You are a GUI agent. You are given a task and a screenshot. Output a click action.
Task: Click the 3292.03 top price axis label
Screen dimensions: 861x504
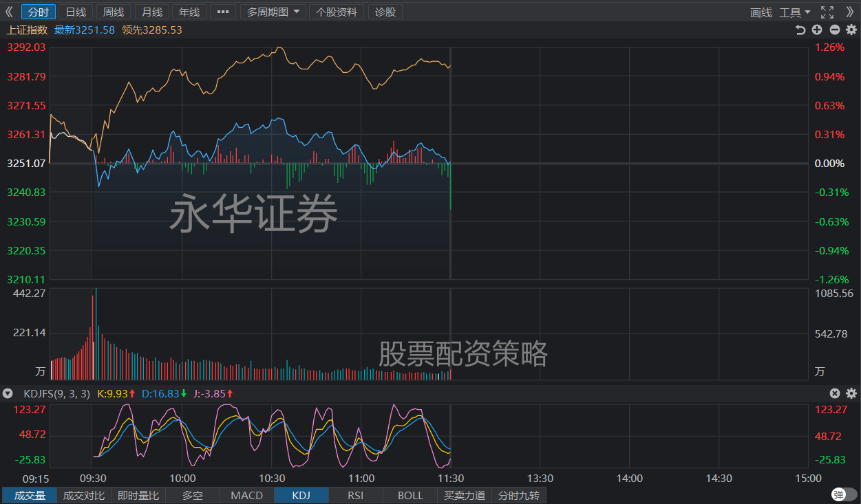click(26, 47)
